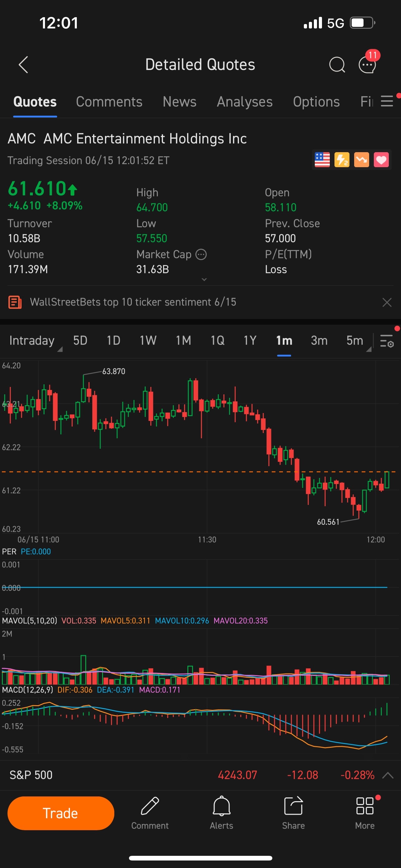Viewport: 401px width, 868px height.
Task: Tap the S&P 500 value 4243.07
Action: click(237, 775)
